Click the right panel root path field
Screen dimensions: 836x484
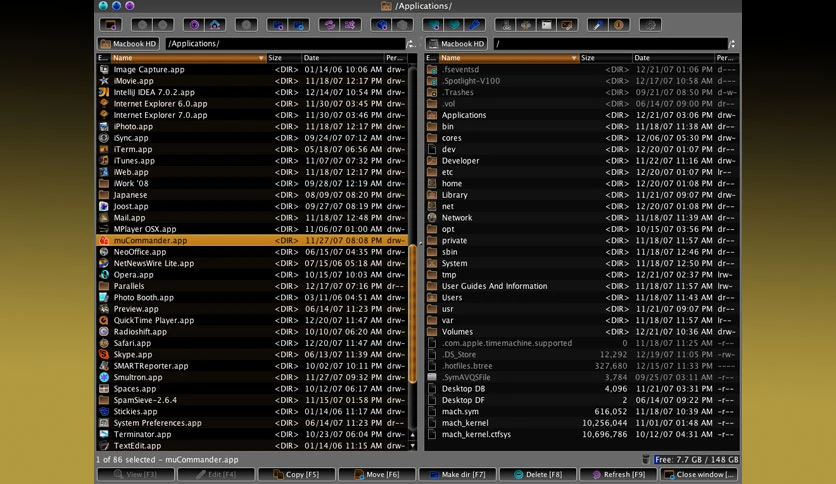[610, 44]
